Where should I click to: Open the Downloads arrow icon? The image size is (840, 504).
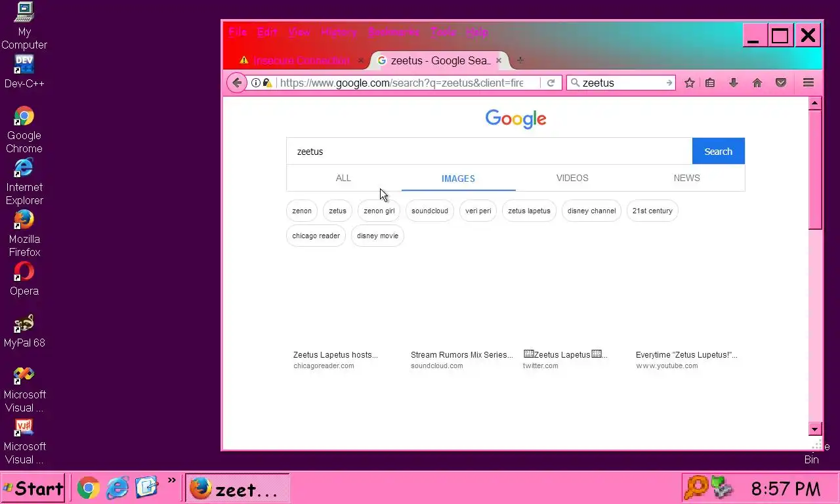(x=734, y=83)
